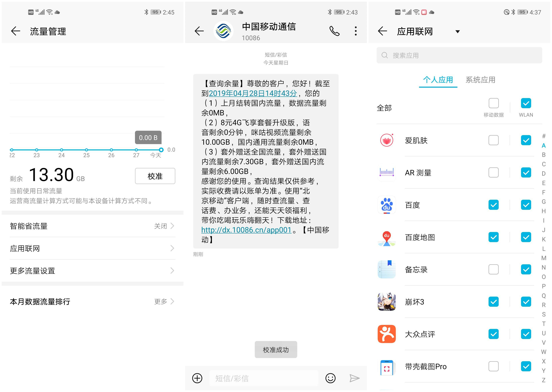This screenshot has height=392, width=552.
Task: Open the China Mobile contact avatar
Action: (223, 31)
